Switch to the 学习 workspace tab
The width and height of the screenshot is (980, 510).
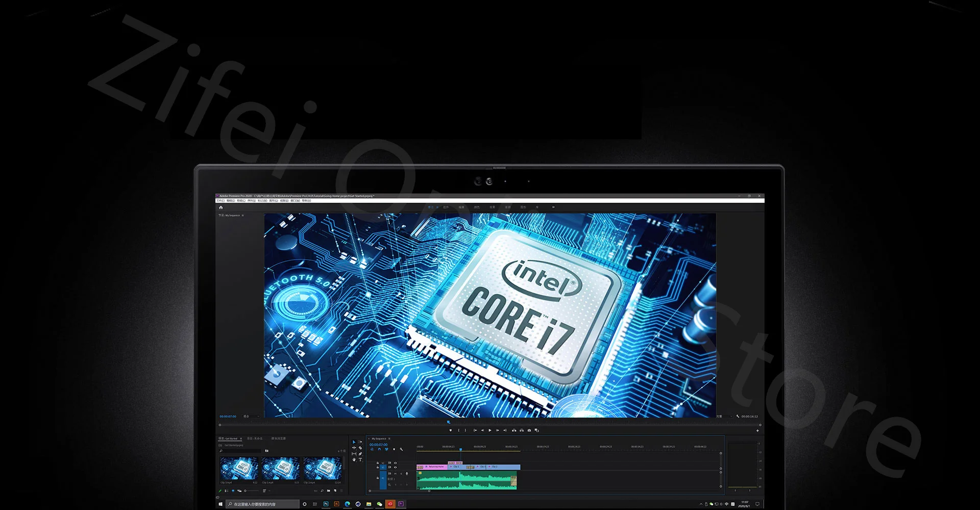coord(430,207)
